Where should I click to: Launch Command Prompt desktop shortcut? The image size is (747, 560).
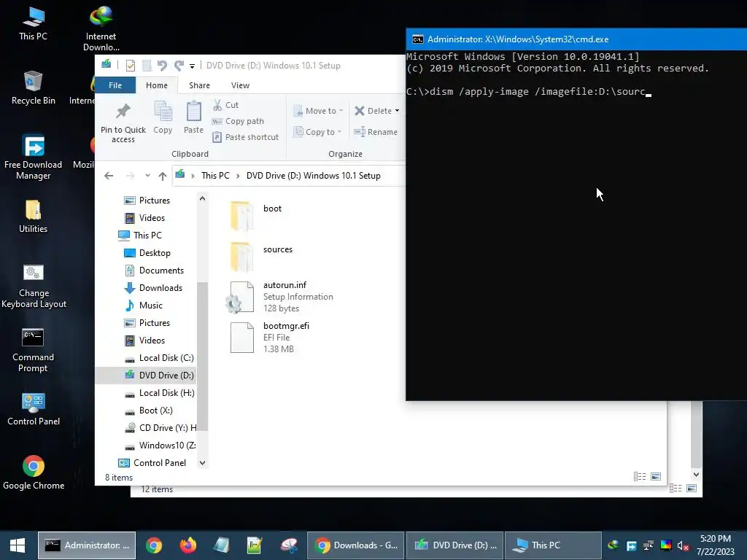coord(33,350)
